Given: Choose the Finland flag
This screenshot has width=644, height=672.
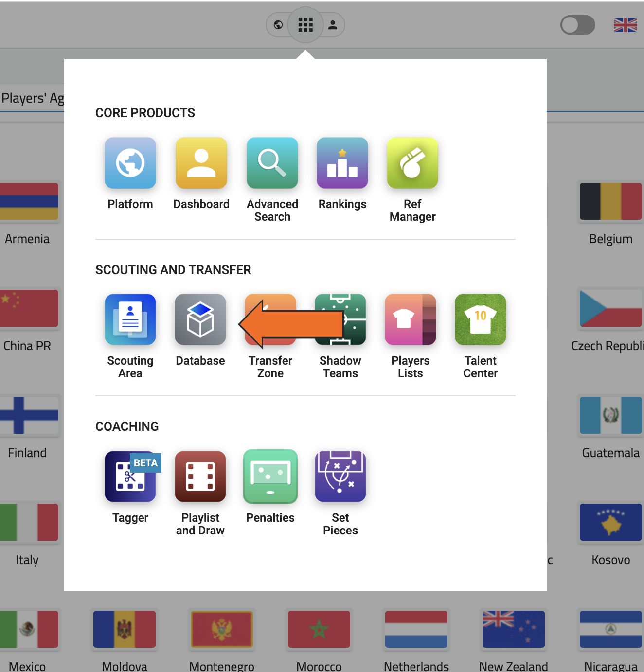Looking at the screenshot, I should pyautogui.click(x=29, y=415).
